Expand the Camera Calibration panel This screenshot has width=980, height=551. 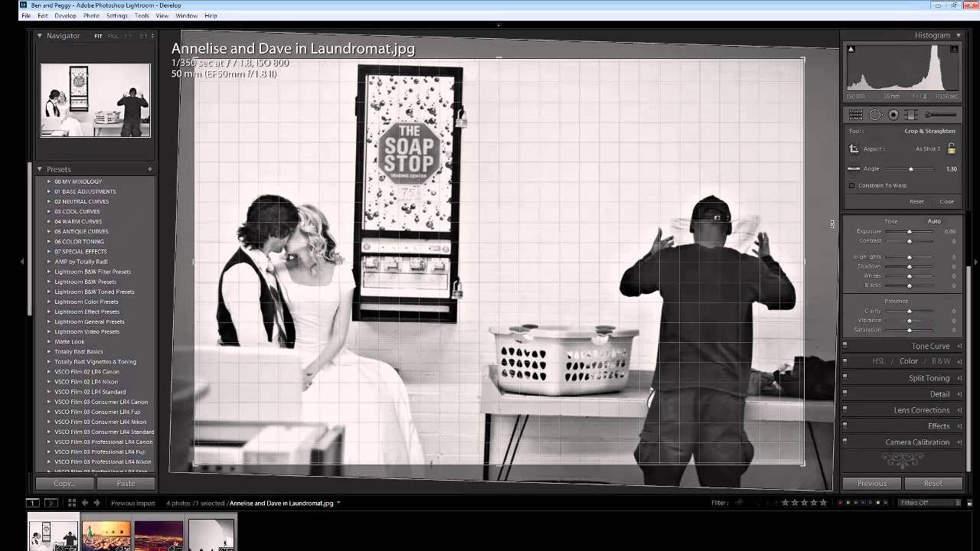click(x=959, y=442)
